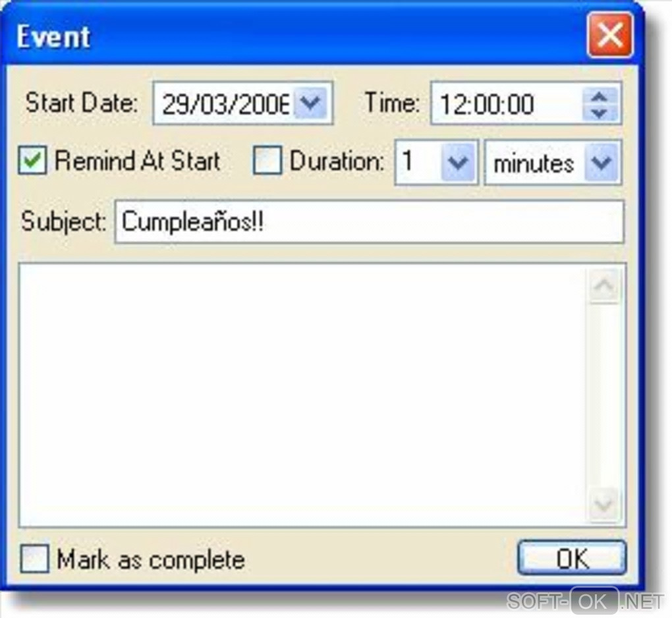Click the notes scrollbar up arrow

[604, 286]
